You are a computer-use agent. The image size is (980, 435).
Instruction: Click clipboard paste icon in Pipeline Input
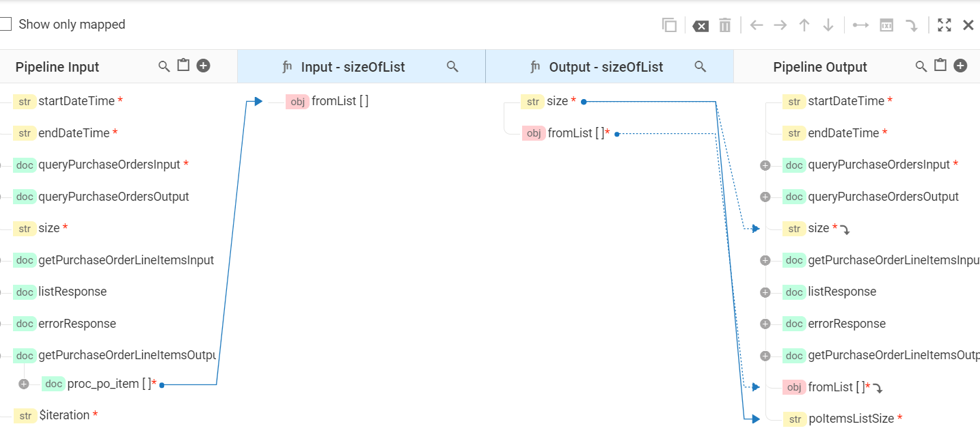(x=183, y=66)
